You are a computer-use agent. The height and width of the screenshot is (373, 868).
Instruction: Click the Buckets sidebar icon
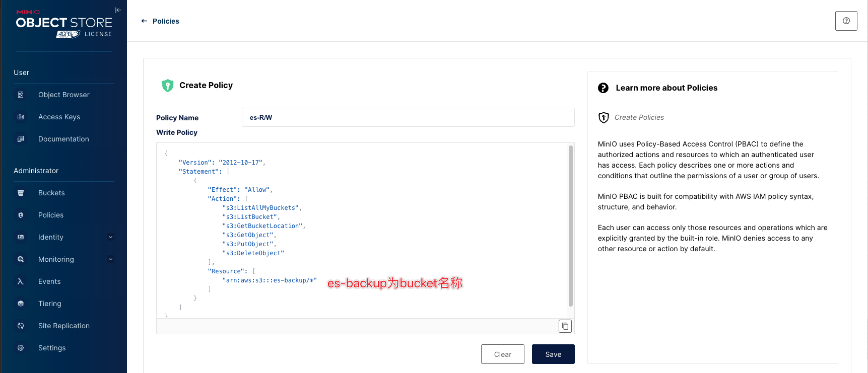coord(21,193)
